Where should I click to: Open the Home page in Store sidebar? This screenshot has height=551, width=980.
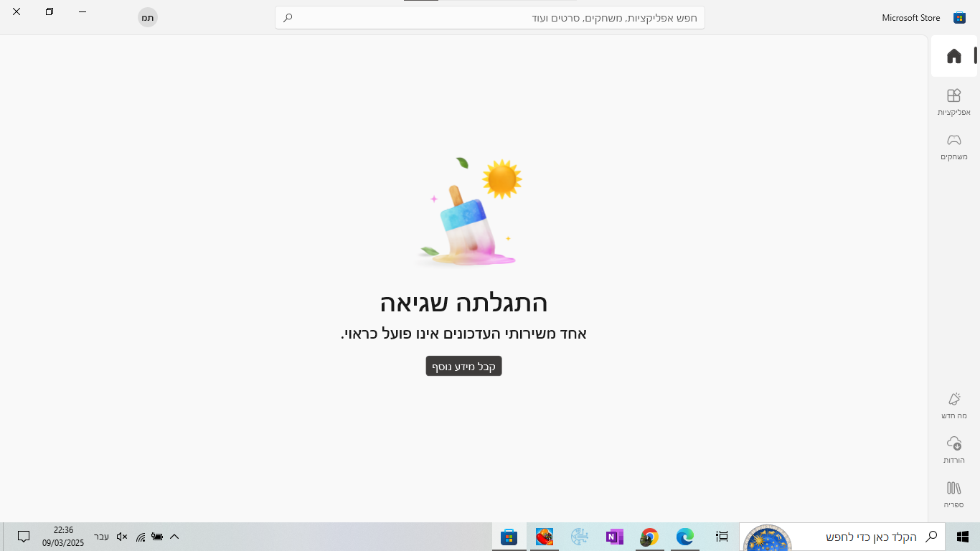[953, 56]
